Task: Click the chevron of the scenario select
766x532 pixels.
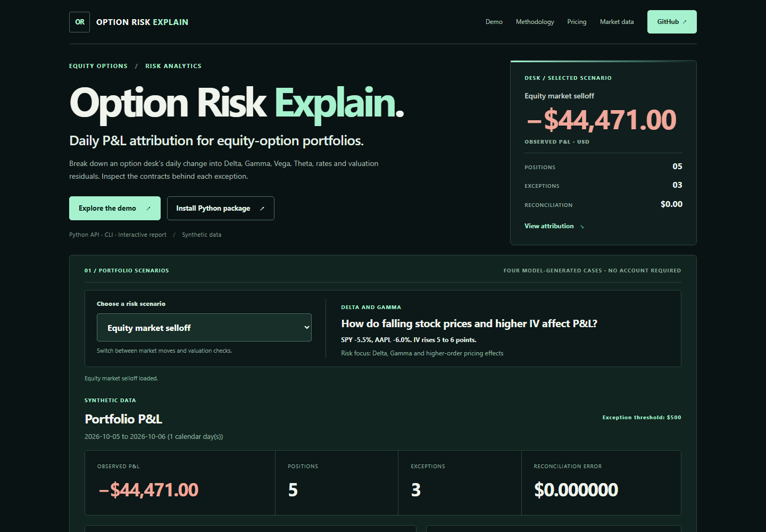Action: point(306,328)
